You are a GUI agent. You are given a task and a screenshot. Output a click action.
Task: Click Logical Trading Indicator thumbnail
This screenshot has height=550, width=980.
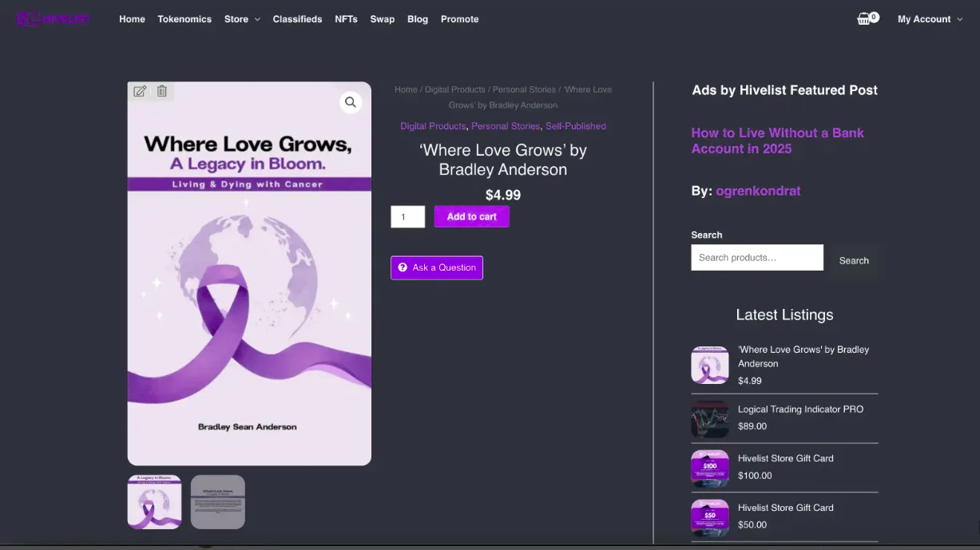(x=710, y=419)
